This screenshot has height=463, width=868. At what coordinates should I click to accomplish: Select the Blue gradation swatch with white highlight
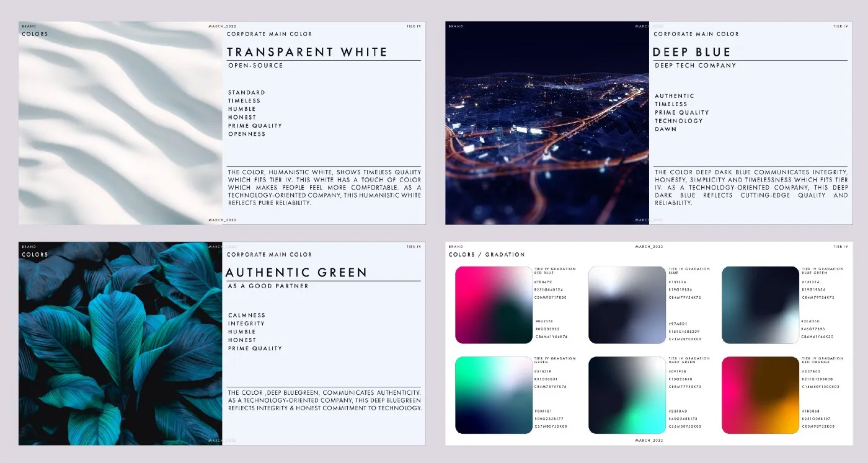coord(627,305)
